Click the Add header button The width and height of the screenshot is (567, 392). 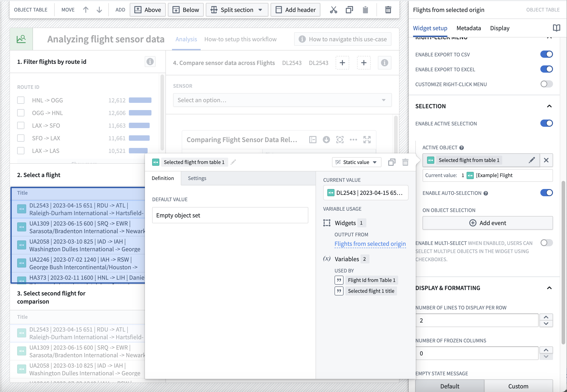295,10
